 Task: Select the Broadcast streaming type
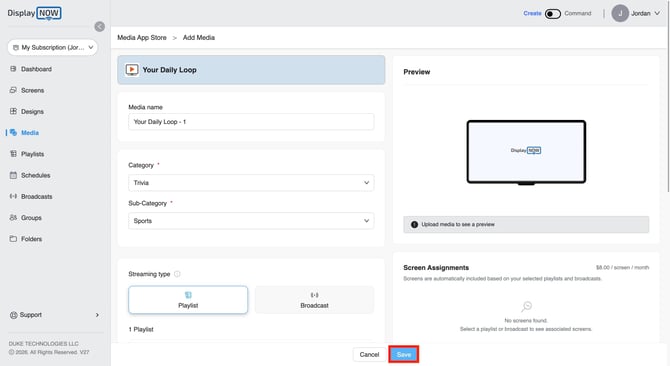click(x=314, y=300)
